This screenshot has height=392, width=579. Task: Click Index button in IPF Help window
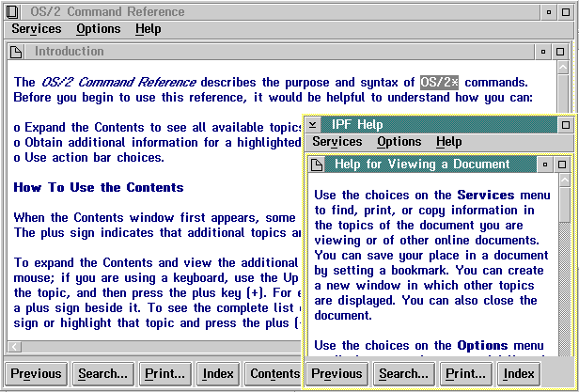[x=519, y=373]
